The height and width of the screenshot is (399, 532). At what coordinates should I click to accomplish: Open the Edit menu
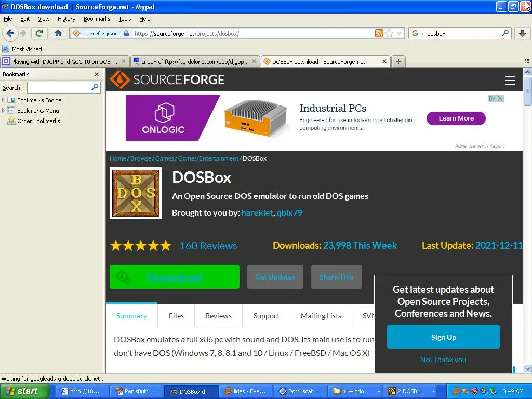25,19
